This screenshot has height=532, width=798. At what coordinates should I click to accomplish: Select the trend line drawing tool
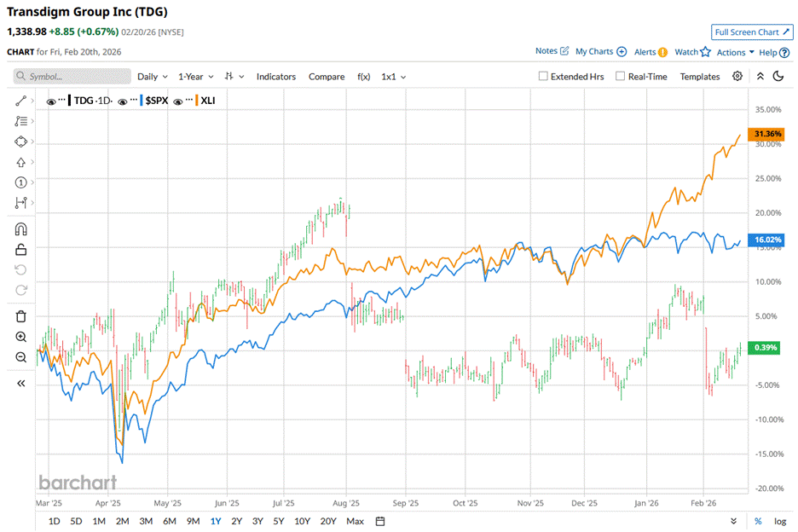pos(21,101)
